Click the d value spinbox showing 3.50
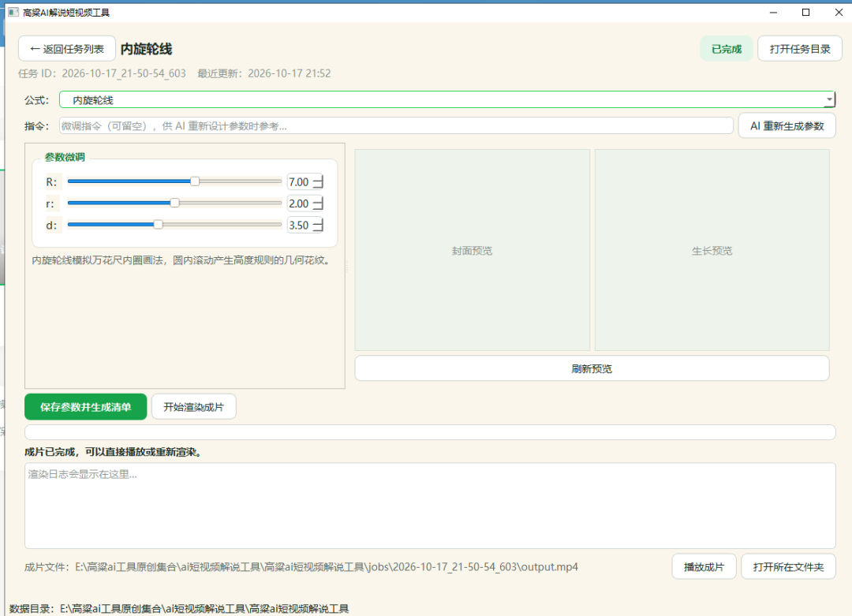This screenshot has height=616, width=852. (305, 225)
